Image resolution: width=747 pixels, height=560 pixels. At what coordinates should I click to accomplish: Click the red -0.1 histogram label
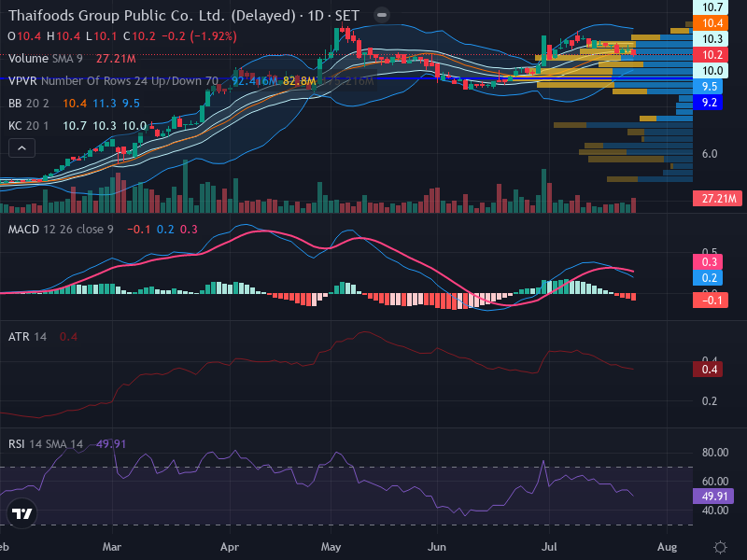(x=711, y=301)
